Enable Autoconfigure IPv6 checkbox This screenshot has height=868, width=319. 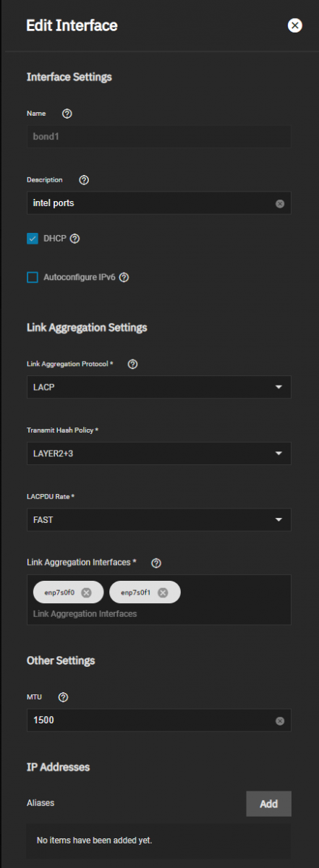33,277
